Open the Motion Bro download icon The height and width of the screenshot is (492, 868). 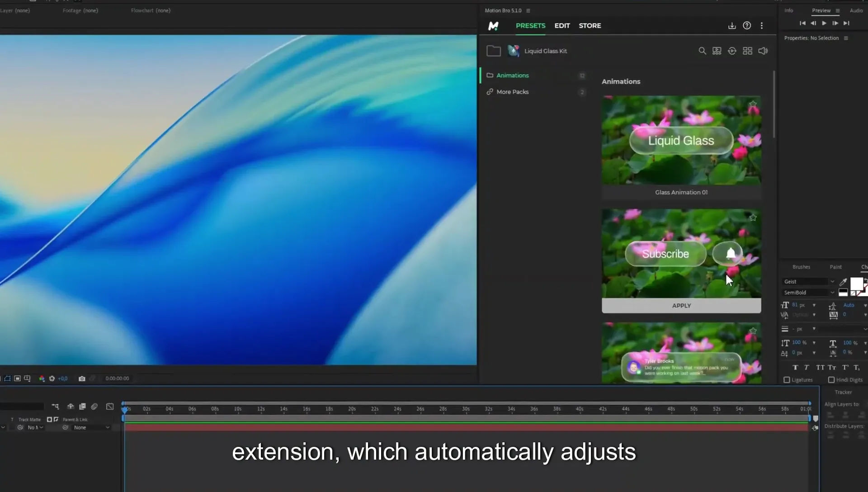[x=732, y=26]
